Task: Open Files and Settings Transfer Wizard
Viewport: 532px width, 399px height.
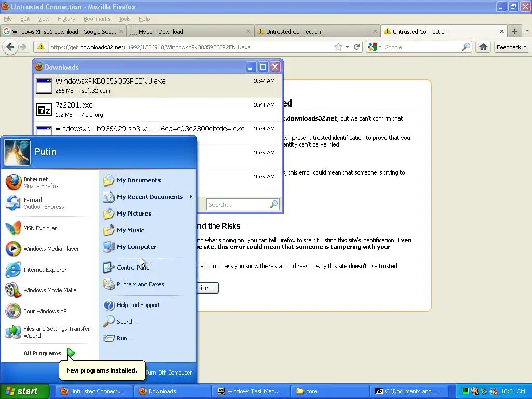Action: [50, 332]
